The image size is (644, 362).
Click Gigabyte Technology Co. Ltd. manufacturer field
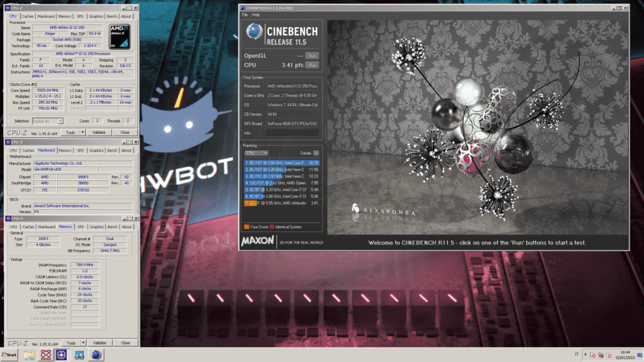[83, 163]
